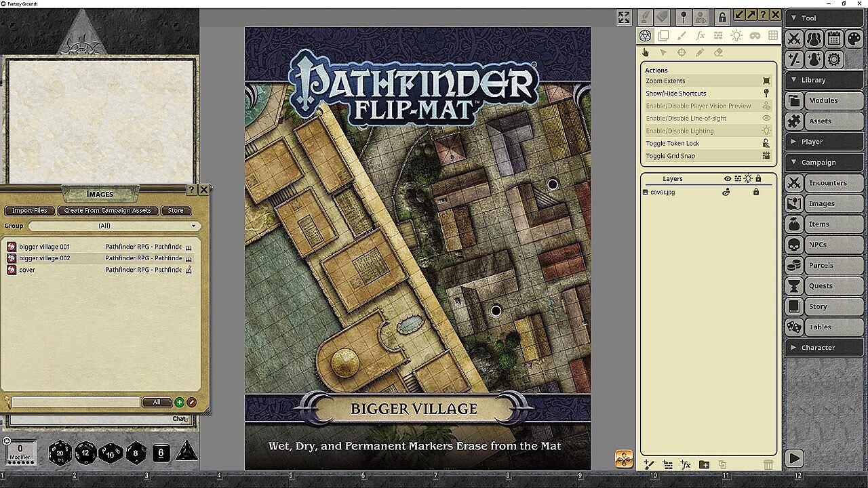Viewport: 868px width, 488px height.
Task: Select the arrow pointer tool
Action: click(663, 53)
